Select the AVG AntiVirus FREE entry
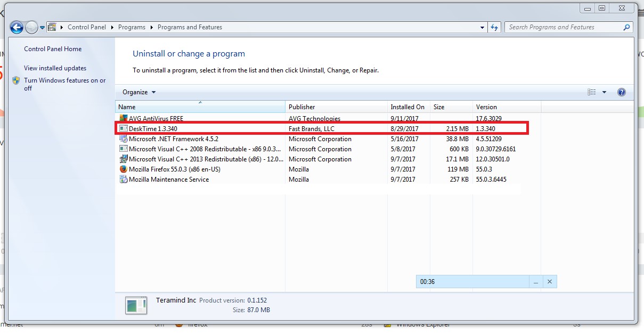 click(156, 119)
